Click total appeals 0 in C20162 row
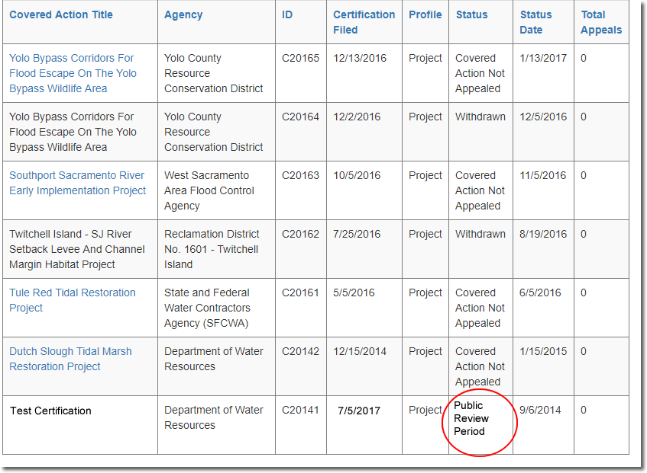 (583, 234)
